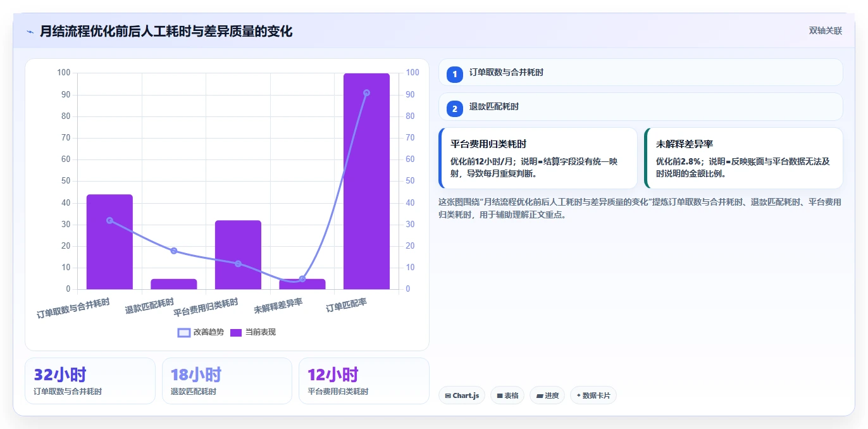Select the 12小时 stat card
This screenshot has width=868, height=429.
(364, 381)
